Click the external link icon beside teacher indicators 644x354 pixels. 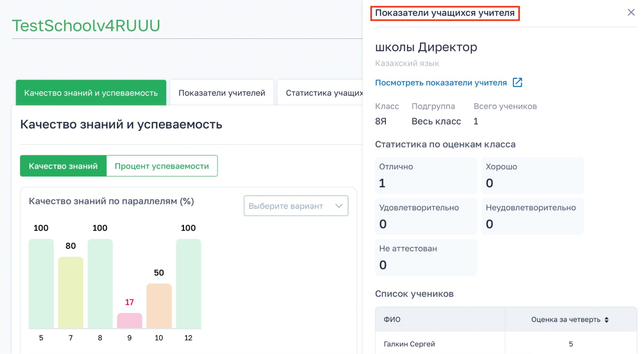pyautogui.click(x=517, y=83)
